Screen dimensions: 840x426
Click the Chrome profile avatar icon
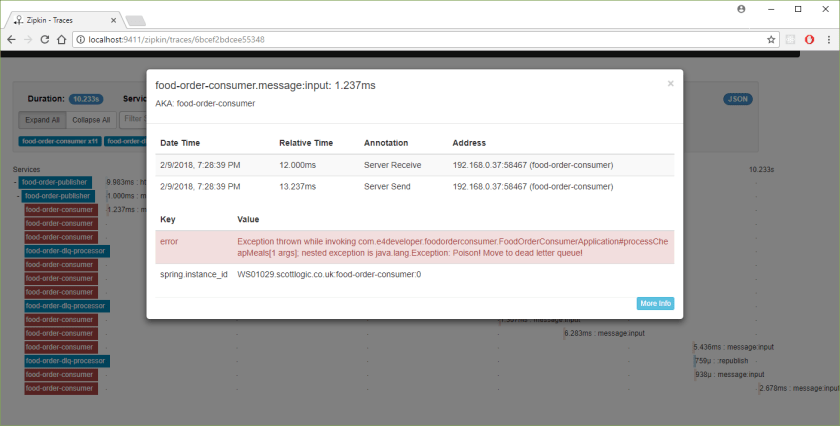[x=741, y=9]
